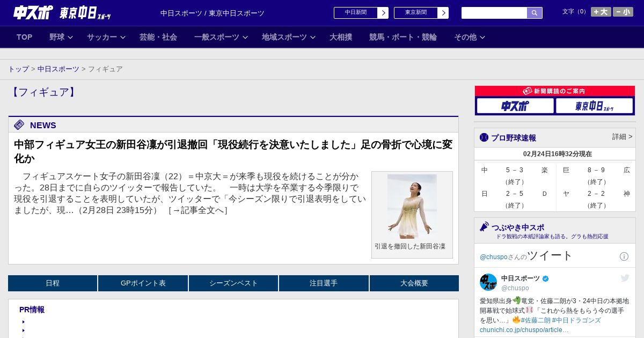Image resolution: width=644 pixels, height=338 pixels.
Task: Open 競馬・ボート・競輪 section
Action: point(403,37)
